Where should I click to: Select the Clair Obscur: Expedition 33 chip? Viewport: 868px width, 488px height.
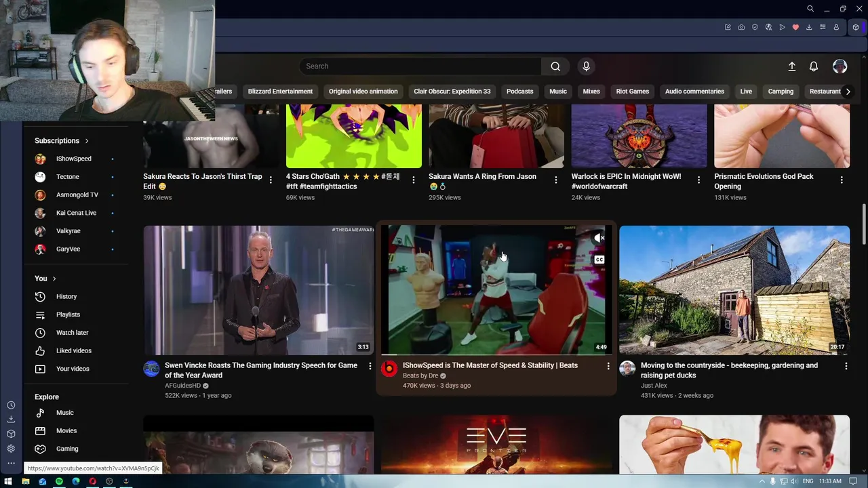pos(452,91)
